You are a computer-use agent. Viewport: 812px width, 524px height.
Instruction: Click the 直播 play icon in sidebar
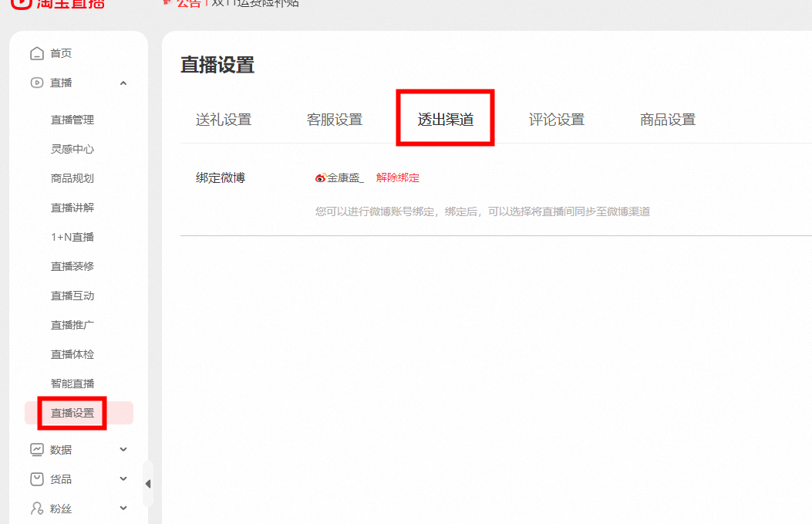37,83
